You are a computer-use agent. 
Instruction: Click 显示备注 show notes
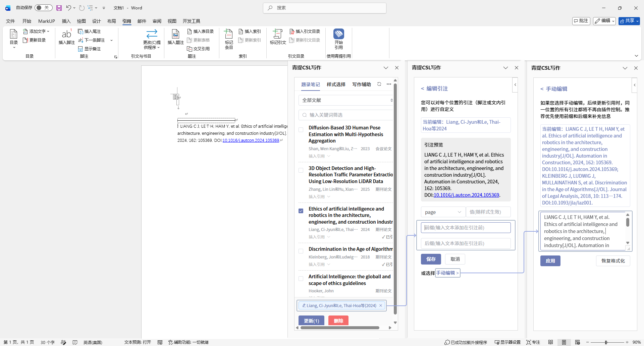pos(89,49)
